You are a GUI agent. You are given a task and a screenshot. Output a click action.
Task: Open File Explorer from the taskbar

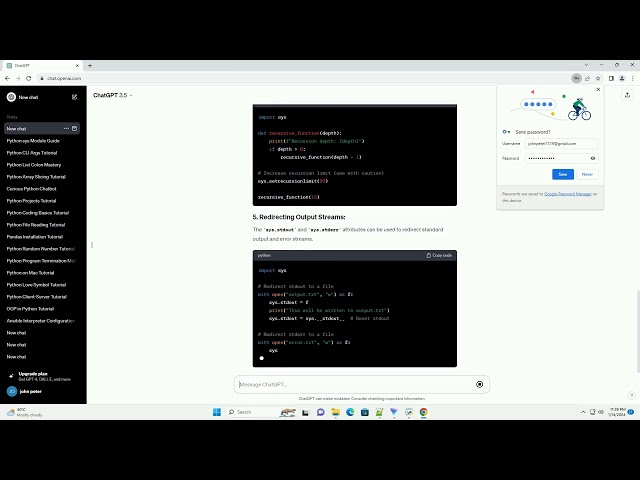tap(336, 412)
